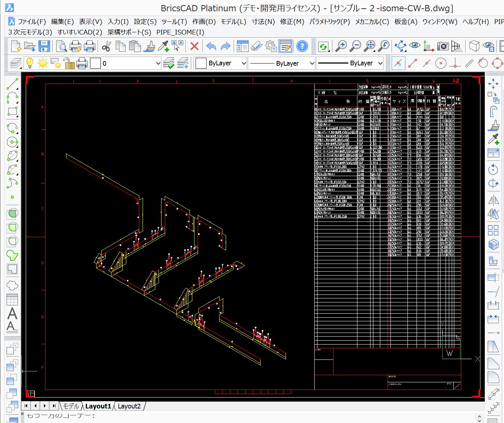Open the 編集(E) menu
Screen dimensions: 504x423
[62, 22]
